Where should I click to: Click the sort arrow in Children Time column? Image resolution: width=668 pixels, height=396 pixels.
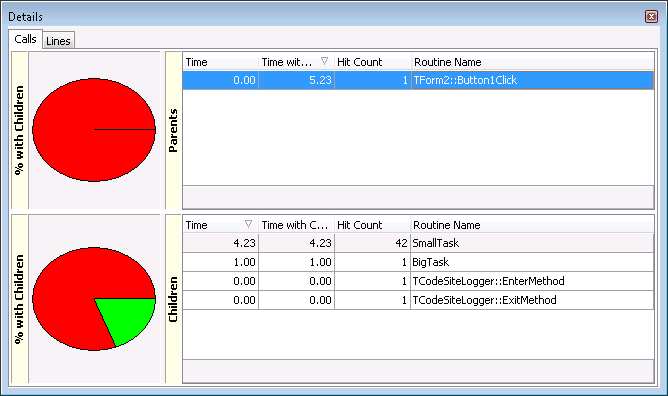point(248,224)
